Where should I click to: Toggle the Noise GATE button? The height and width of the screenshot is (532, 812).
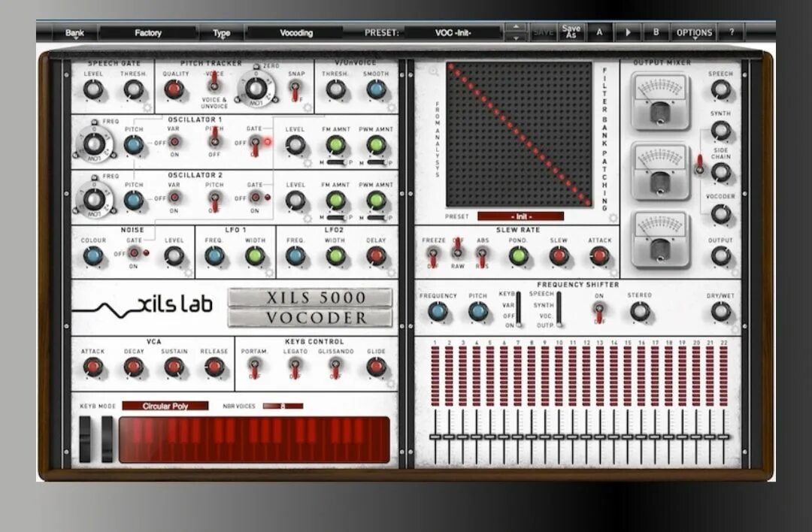tap(134, 252)
